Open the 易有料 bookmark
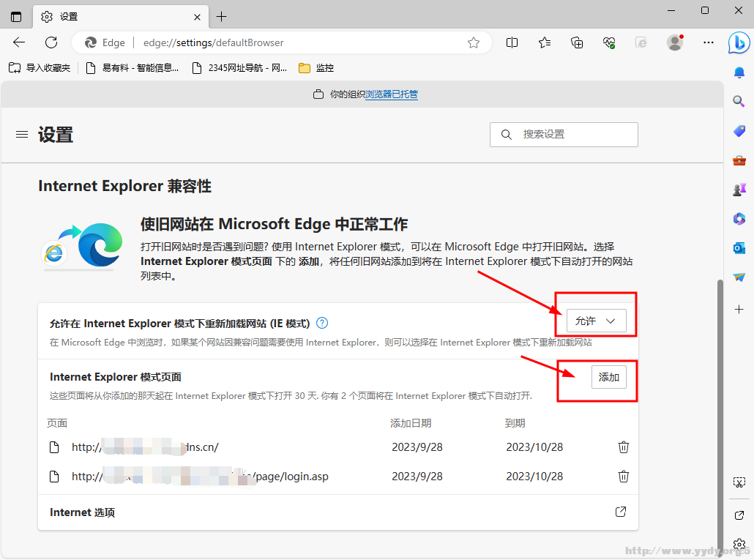The height and width of the screenshot is (560, 754). click(132, 68)
